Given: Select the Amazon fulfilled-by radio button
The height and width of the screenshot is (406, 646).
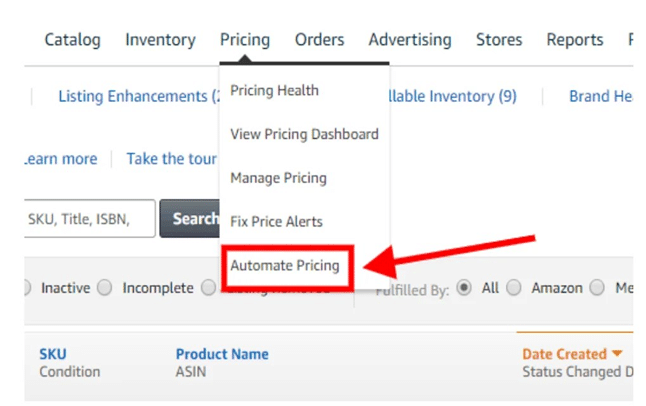Looking at the screenshot, I should pos(514,288).
